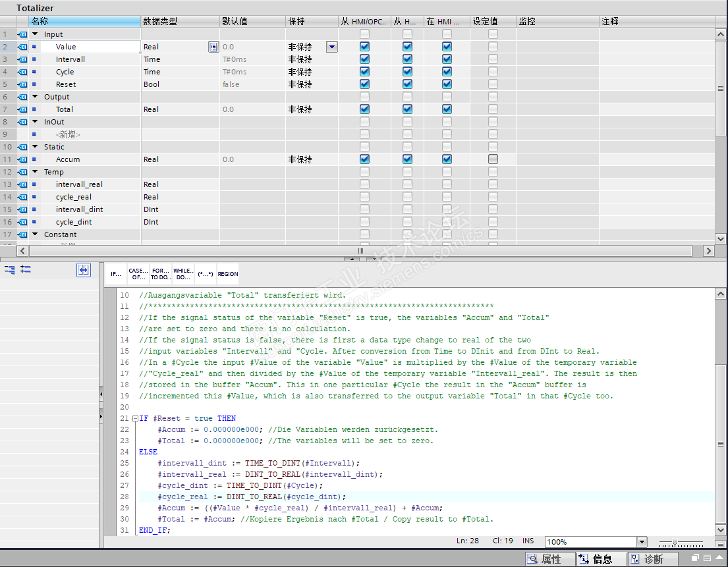Open data type picker icon for Value row
728x567 pixels.
(213, 47)
